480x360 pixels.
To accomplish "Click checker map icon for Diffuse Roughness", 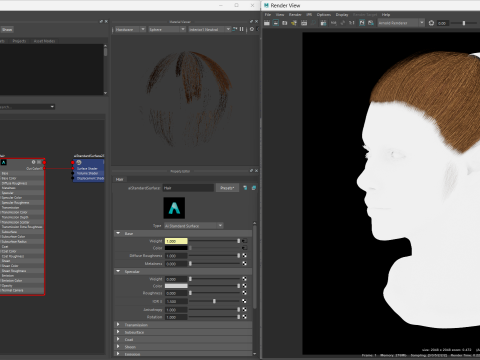I will coord(244,256).
